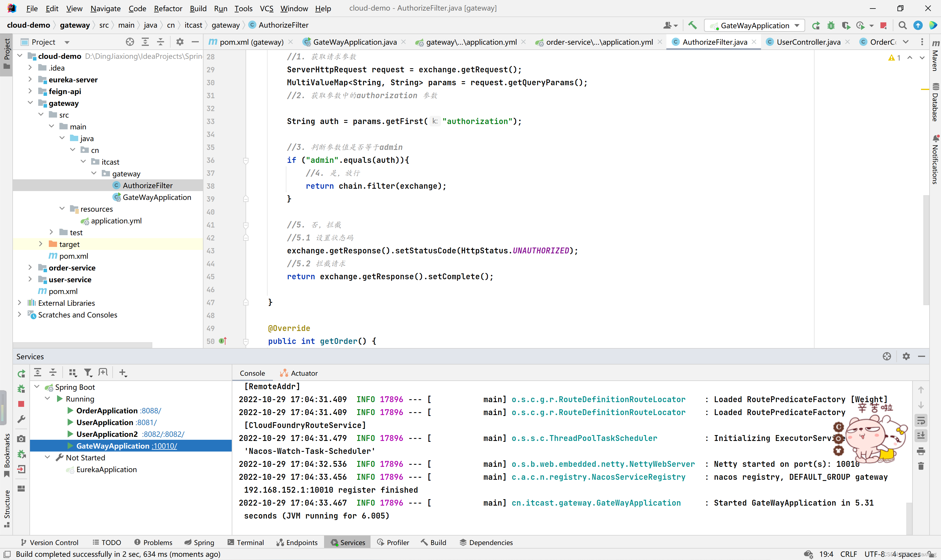The height and width of the screenshot is (560, 941).
Task: Expand the target folder under gateway
Action: [x=41, y=243]
